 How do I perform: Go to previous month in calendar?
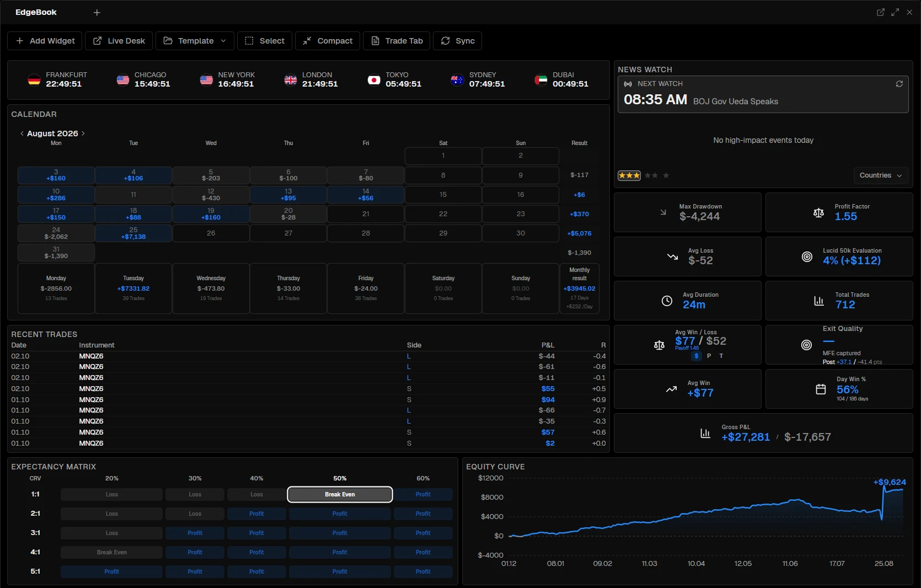22,133
